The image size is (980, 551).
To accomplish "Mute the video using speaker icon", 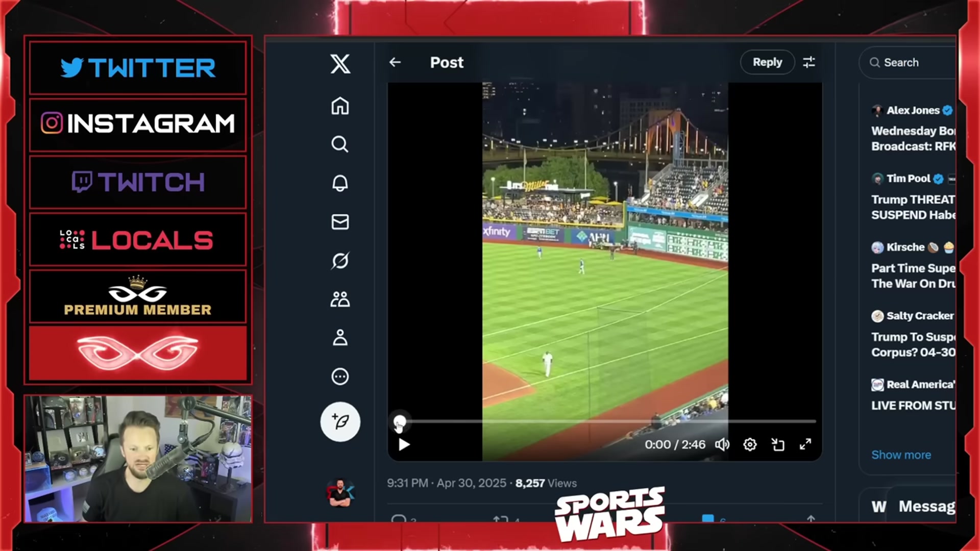I will (722, 445).
